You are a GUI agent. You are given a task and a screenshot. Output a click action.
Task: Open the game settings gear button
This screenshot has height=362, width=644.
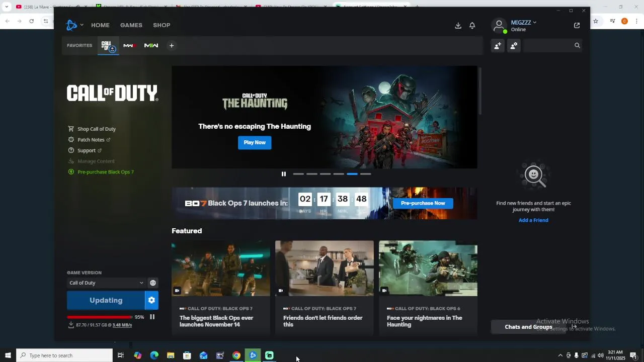point(151,301)
